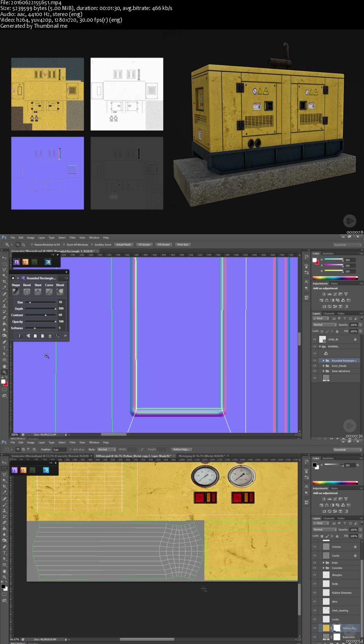Image resolution: width=364 pixels, height=644 pixels.
Task: Click Opacity value field in upper Layers panel
Action: (353, 325)
